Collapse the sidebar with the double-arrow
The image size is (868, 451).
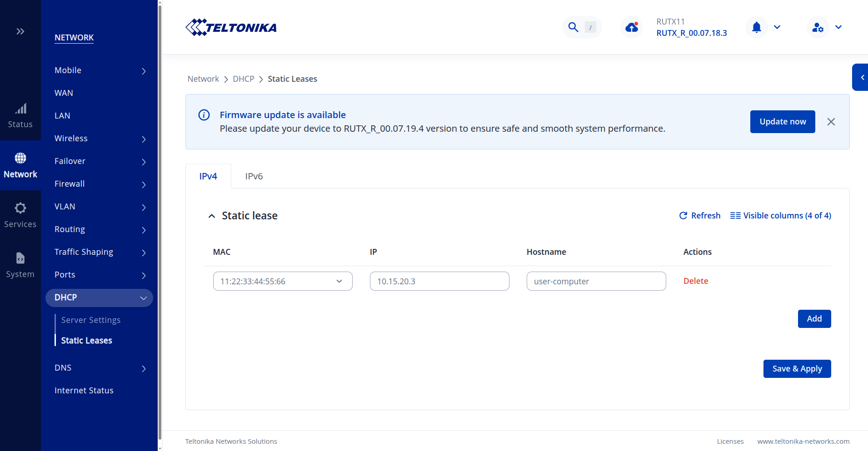(x=20, y=31)
